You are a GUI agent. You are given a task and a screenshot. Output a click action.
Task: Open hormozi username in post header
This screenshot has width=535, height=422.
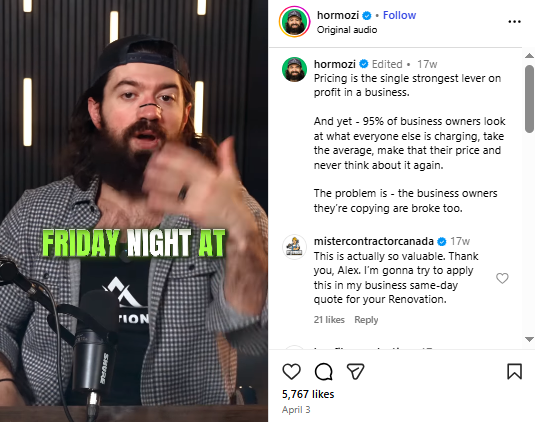point(338,15)
